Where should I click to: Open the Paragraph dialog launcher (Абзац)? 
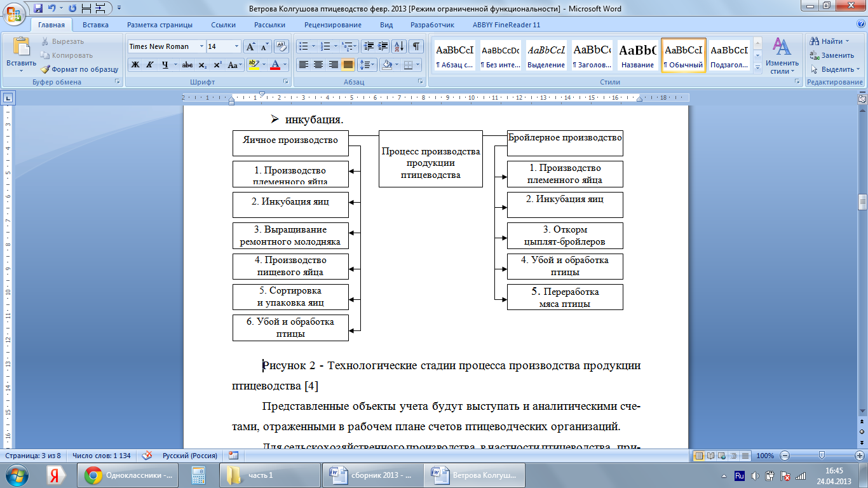tap(421, 82)
